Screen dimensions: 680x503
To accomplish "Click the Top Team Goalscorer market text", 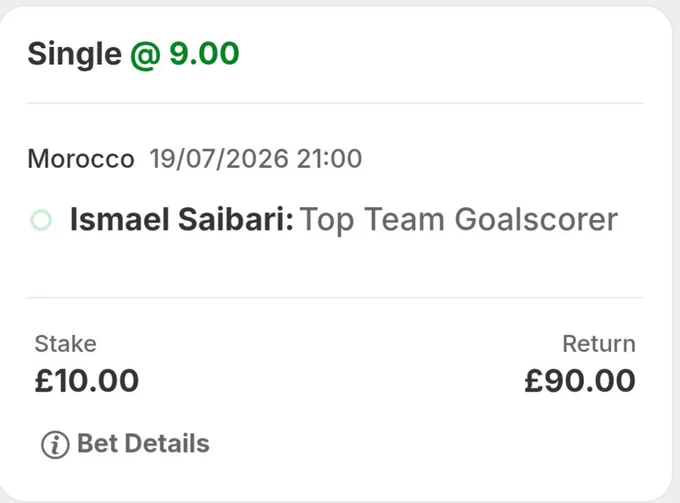I will tap(458, 220).
